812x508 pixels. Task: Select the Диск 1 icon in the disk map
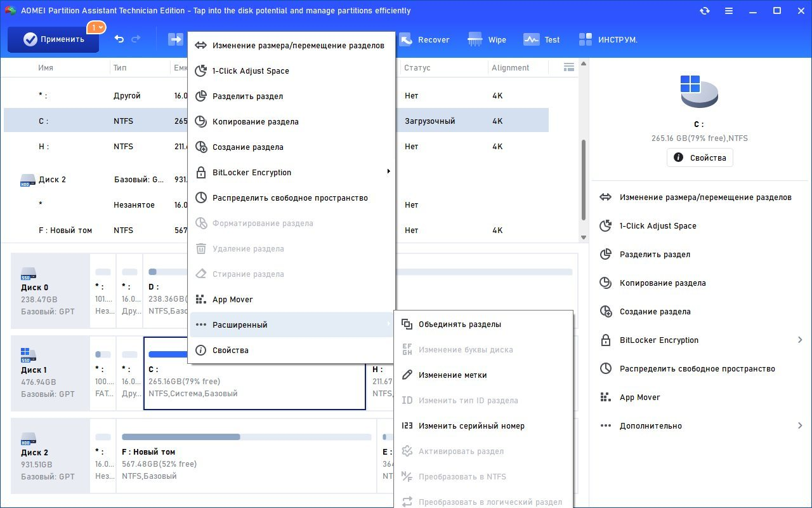(29, 356)
